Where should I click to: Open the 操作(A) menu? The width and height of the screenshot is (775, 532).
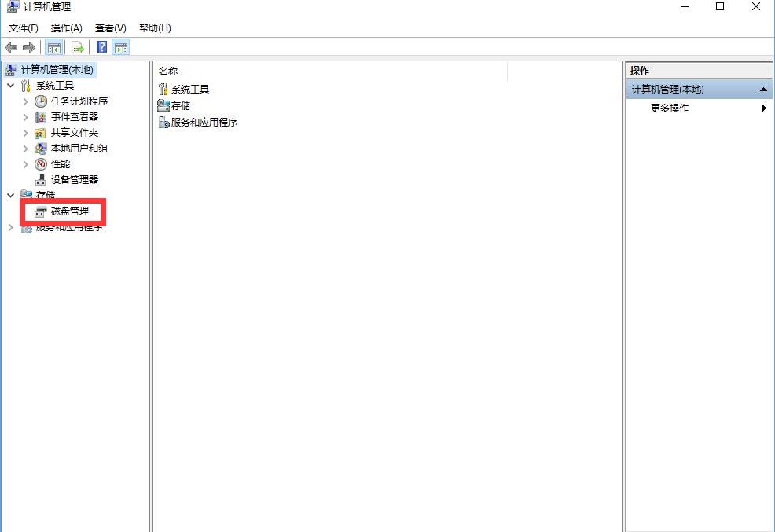coord(66,28)
